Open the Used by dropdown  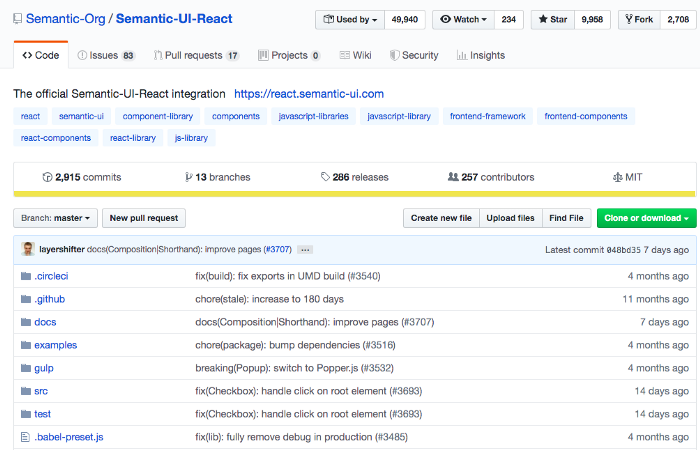[350, 20]
